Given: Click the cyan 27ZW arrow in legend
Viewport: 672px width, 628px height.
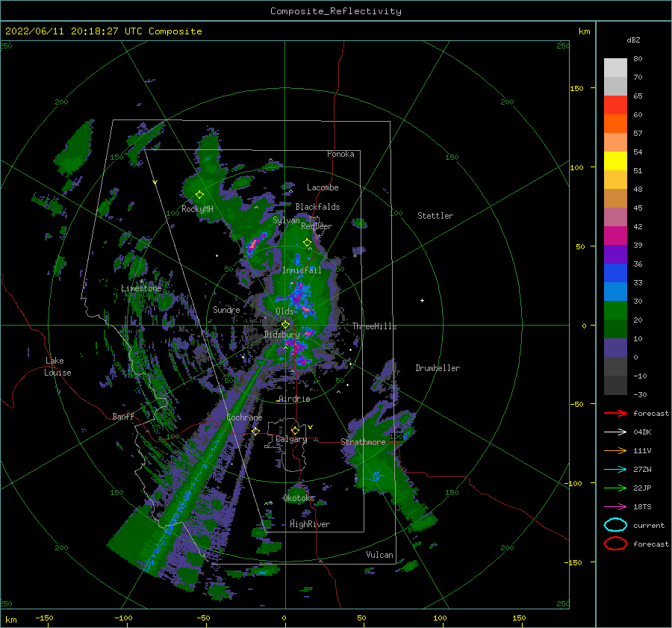Looking at the screenshot, I should (x=615, y=470).
